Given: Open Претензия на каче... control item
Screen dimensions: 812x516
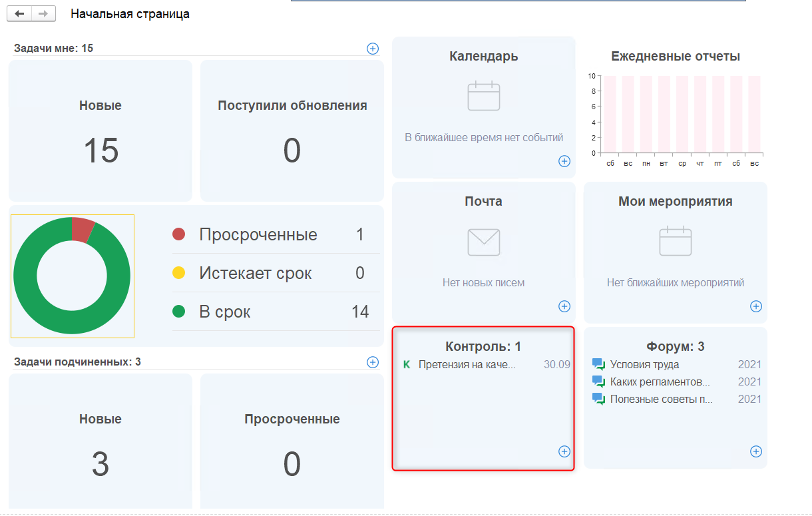Looking at the screenshot, I should pos(467,365).
